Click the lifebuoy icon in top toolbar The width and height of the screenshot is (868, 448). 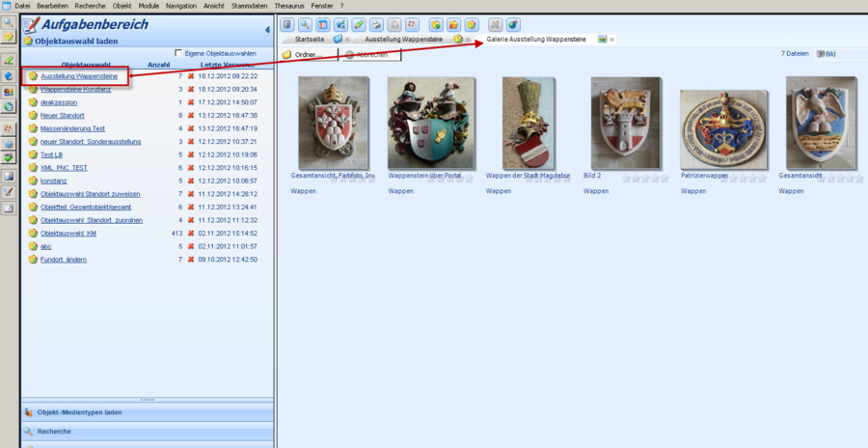(x=412, y=24)
